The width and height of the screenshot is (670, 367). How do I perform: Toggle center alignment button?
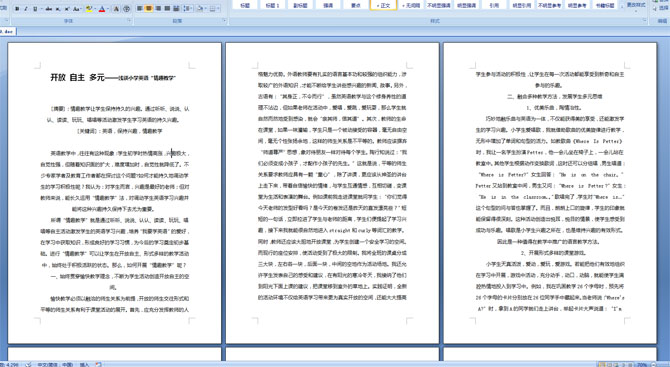click(149, 9)
